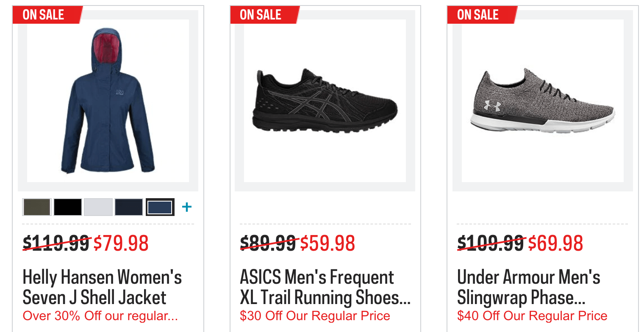This screenshot has height=332, width=644.
Task: Select the olive green color swatch
Action: point(37,207)
